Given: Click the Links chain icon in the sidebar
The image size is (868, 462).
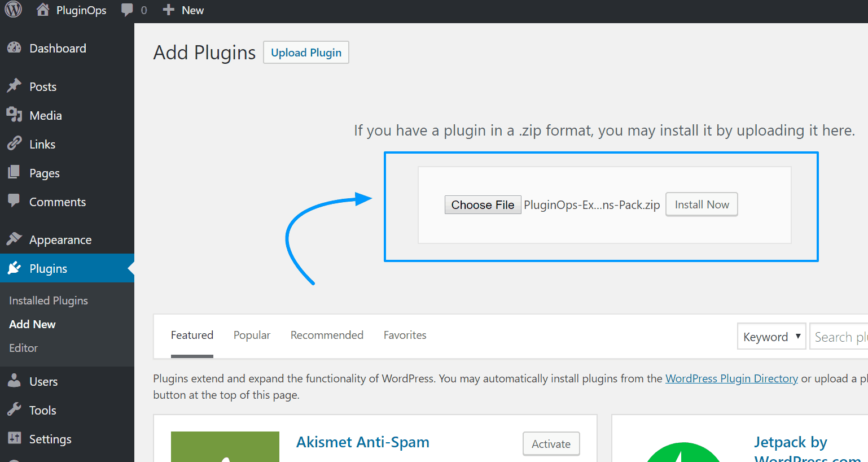Looking at the screenshot, I should [x=15, y=143].
